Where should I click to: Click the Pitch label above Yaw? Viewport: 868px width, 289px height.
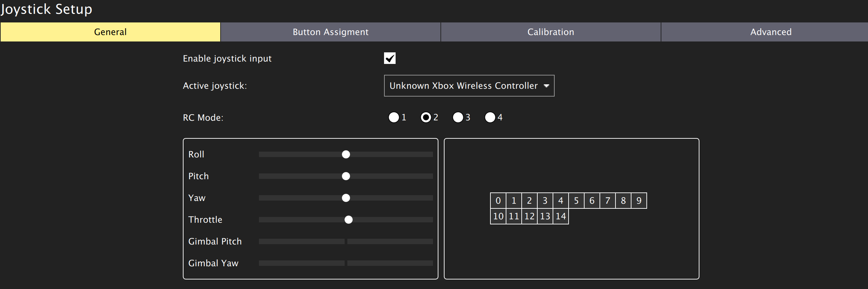tap(199, 176)
